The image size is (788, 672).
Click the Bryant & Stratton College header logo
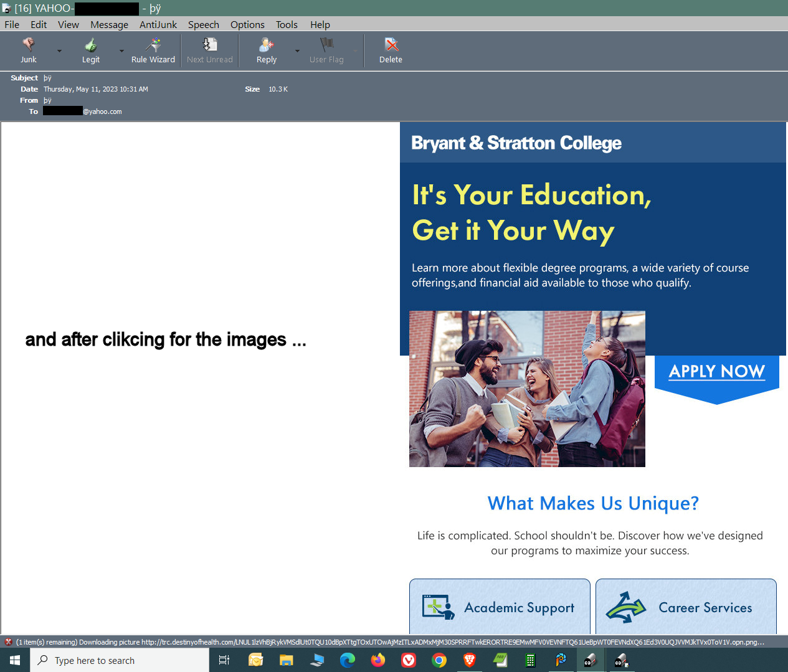pos(516,143)
